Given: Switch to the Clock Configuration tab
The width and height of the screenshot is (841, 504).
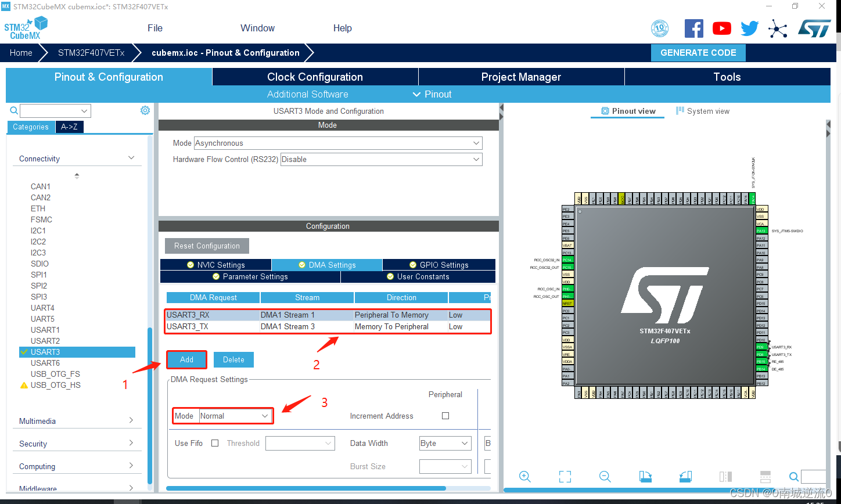Looking at the screenshot, I should pyautogui.click(x=314, y=77).
